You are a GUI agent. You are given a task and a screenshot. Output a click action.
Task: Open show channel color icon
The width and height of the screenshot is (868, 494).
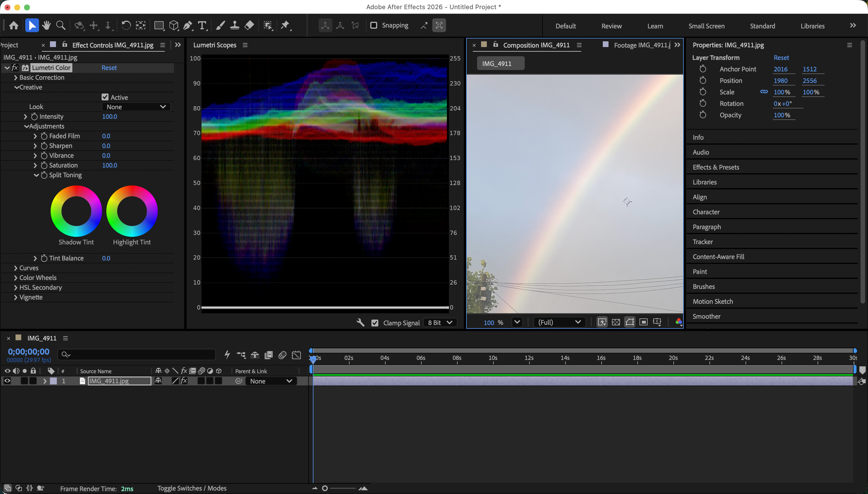679,322
